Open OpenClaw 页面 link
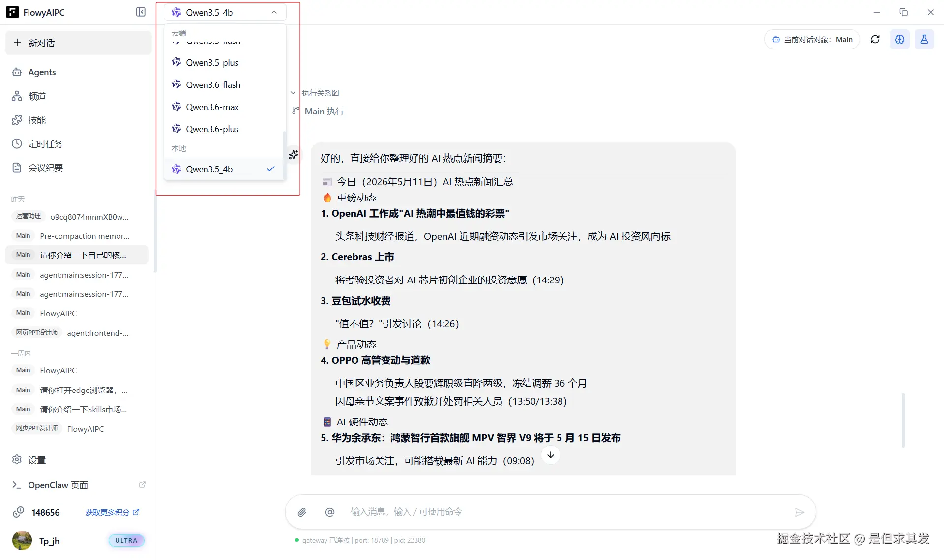The height and width of the screenshot is (560, 944). click(78, 485)
